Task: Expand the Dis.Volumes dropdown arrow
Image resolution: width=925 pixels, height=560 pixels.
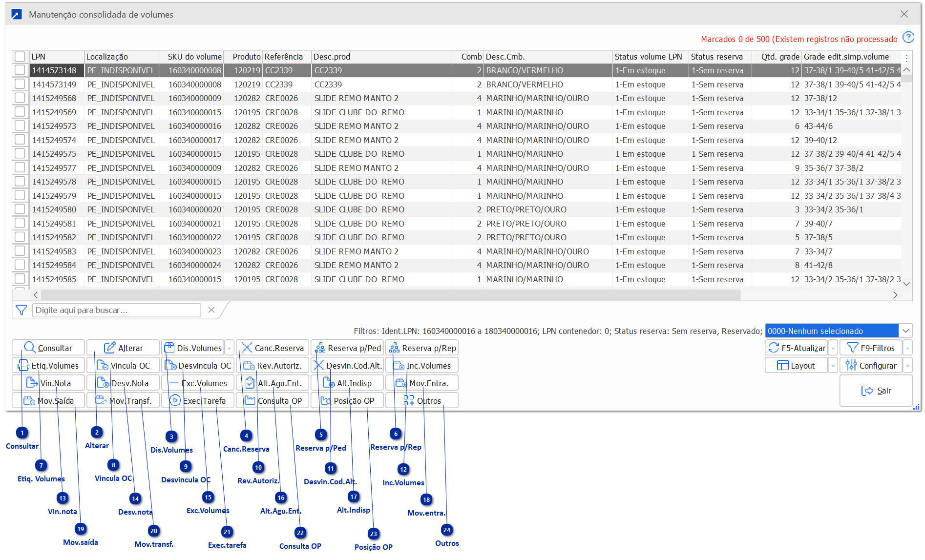Action: [x=230, y=348]
